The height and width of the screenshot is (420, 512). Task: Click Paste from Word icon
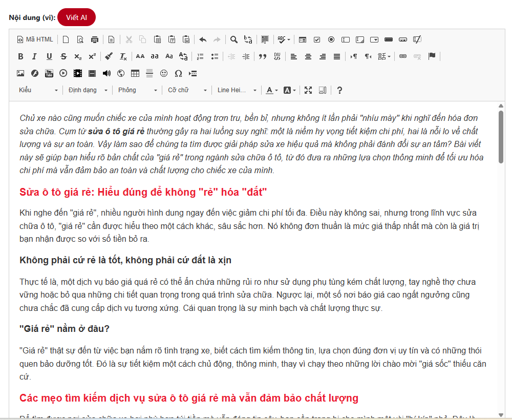tap(186, 39)
